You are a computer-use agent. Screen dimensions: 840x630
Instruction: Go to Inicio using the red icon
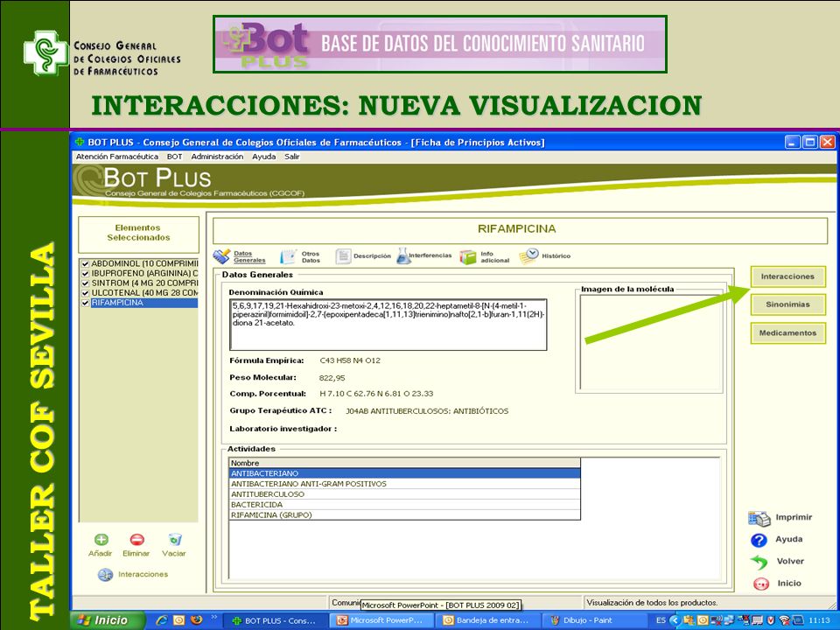[x=760, y=584]
